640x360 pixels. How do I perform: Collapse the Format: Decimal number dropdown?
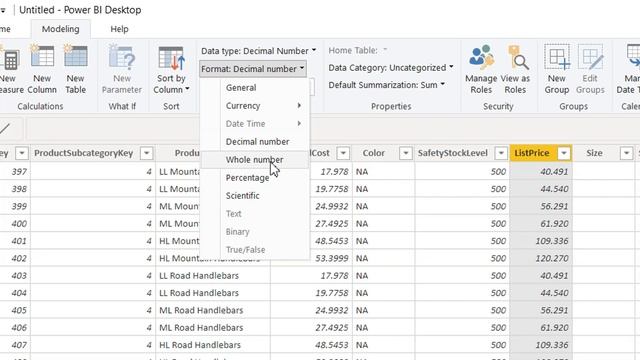(x=253, y=69)
